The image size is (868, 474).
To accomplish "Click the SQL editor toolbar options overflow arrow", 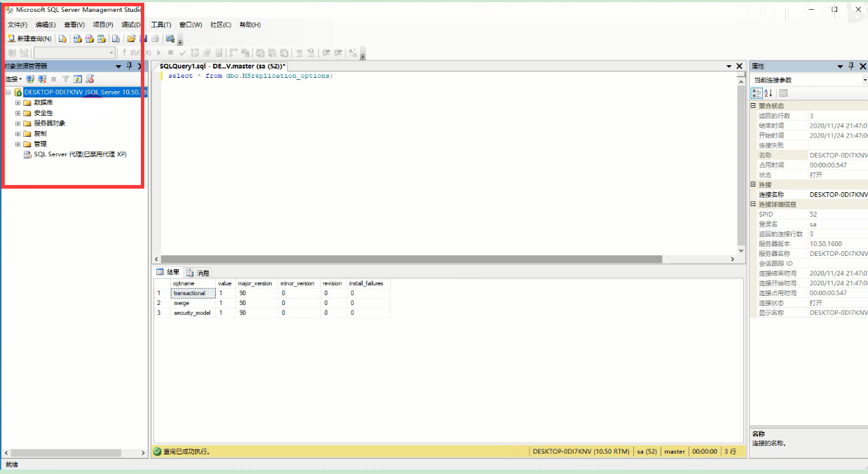I will tap(363, 54).
